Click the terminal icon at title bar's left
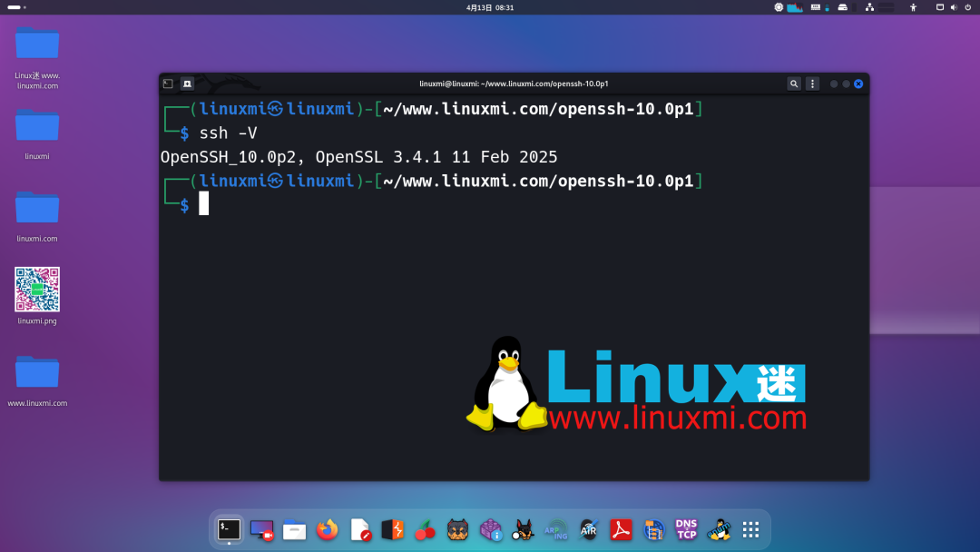This screenshot has height=552, width=980. 168,84
